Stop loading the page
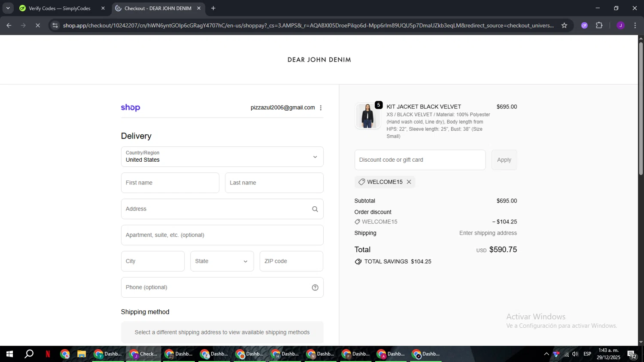Screen dimensions: 644x362 pos(38,26)
